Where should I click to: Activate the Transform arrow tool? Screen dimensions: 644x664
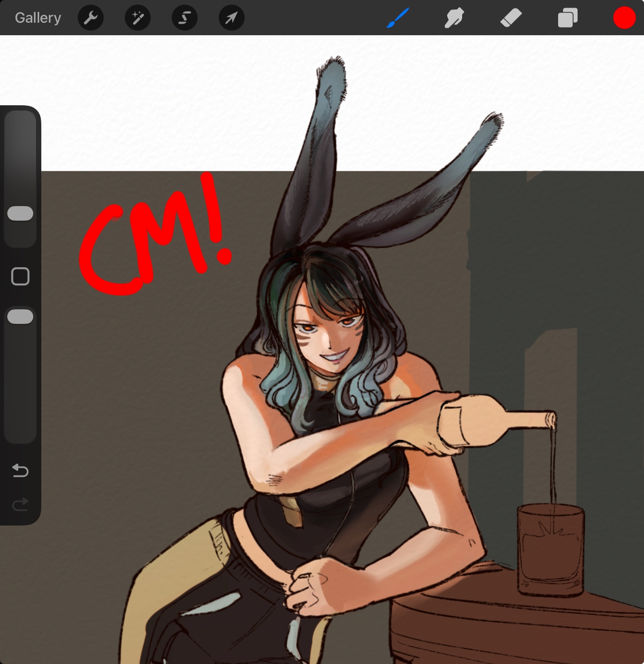(x=231, y=18)
